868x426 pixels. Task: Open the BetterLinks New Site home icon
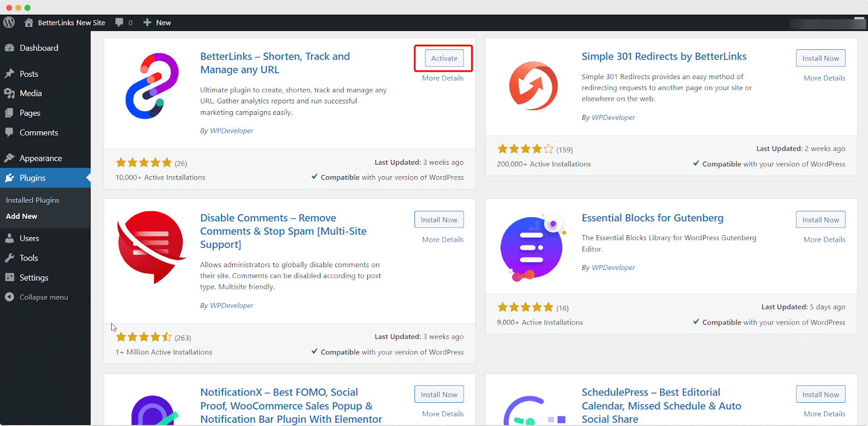tap(29, 22)
